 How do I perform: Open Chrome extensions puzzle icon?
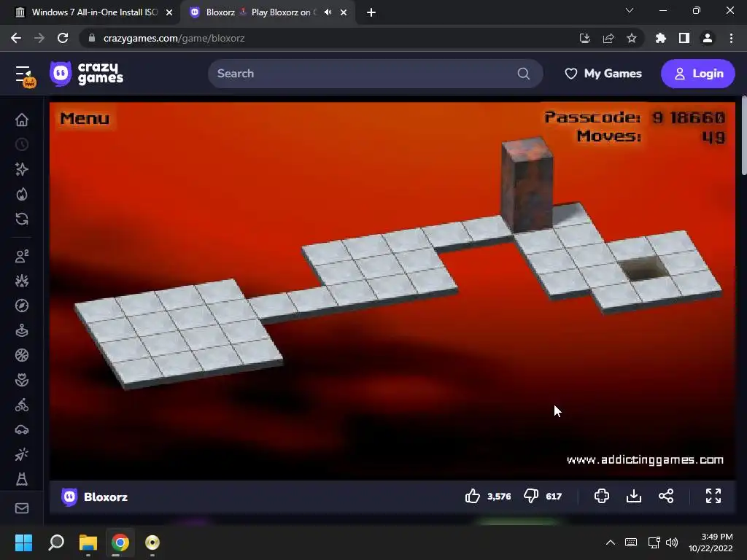(x=661, y=38)
